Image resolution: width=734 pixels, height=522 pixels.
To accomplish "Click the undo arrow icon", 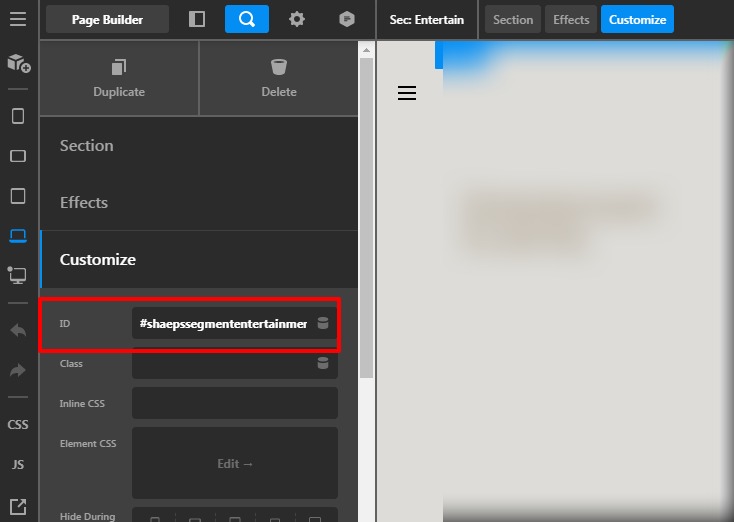I will click(18, 330).
